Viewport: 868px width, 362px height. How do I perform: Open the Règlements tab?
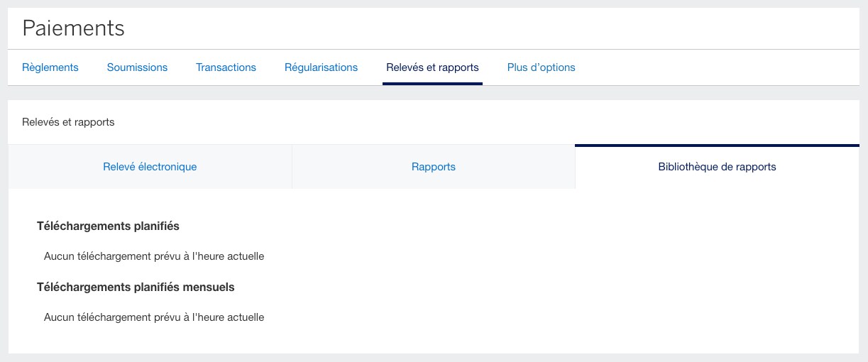click(50, 67)
